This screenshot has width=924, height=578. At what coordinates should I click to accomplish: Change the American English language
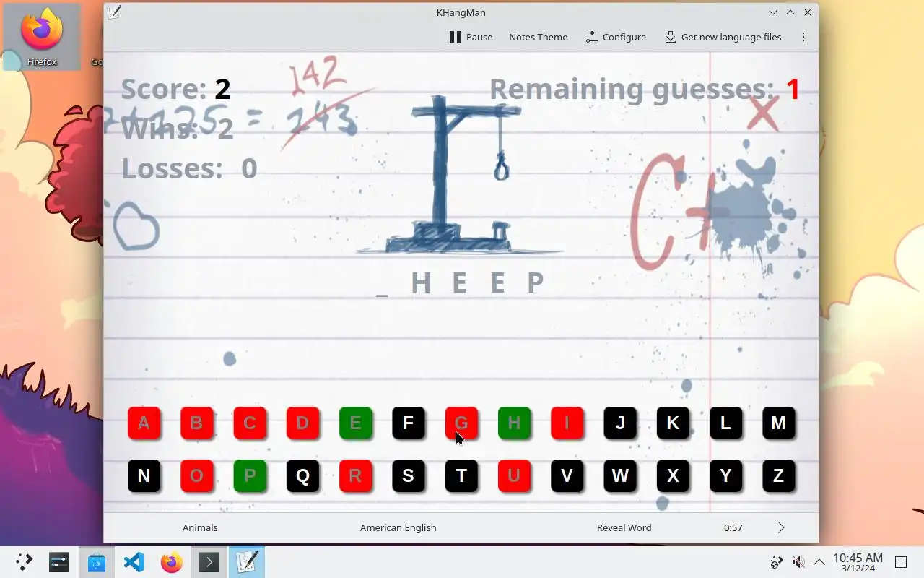(x=398, y=527)
